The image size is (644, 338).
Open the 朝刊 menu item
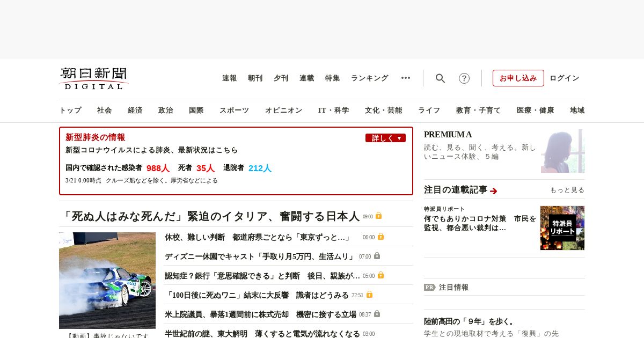point(255,78)
